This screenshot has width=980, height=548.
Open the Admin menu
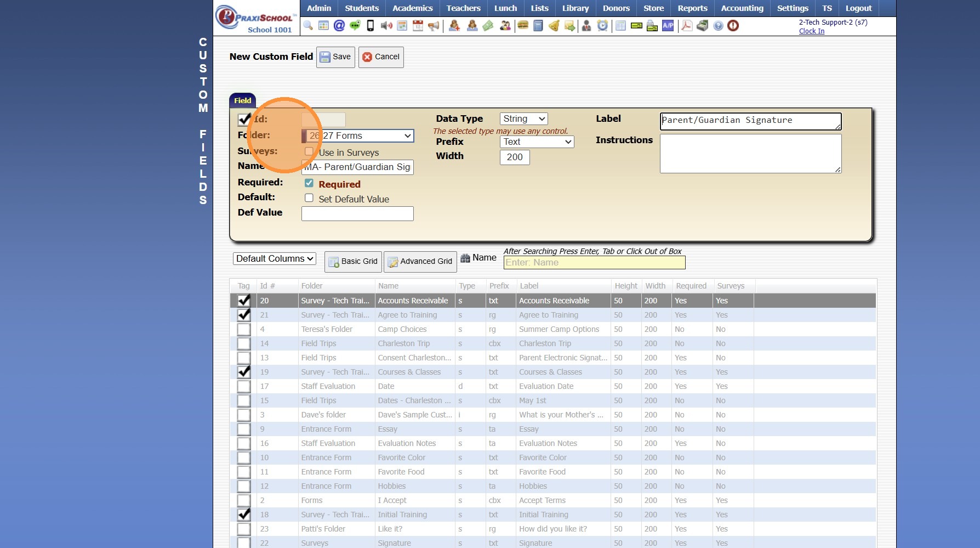coord(319,8)
